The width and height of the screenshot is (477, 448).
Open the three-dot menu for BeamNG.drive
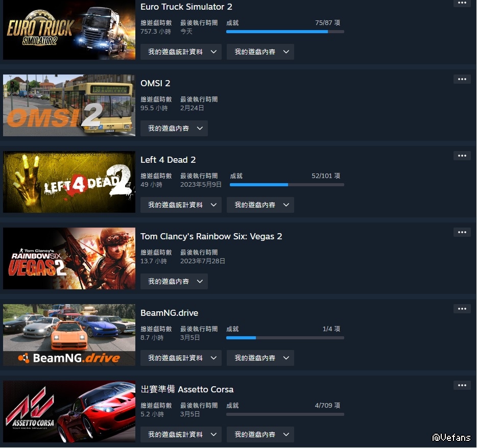[x=462, y=309]
